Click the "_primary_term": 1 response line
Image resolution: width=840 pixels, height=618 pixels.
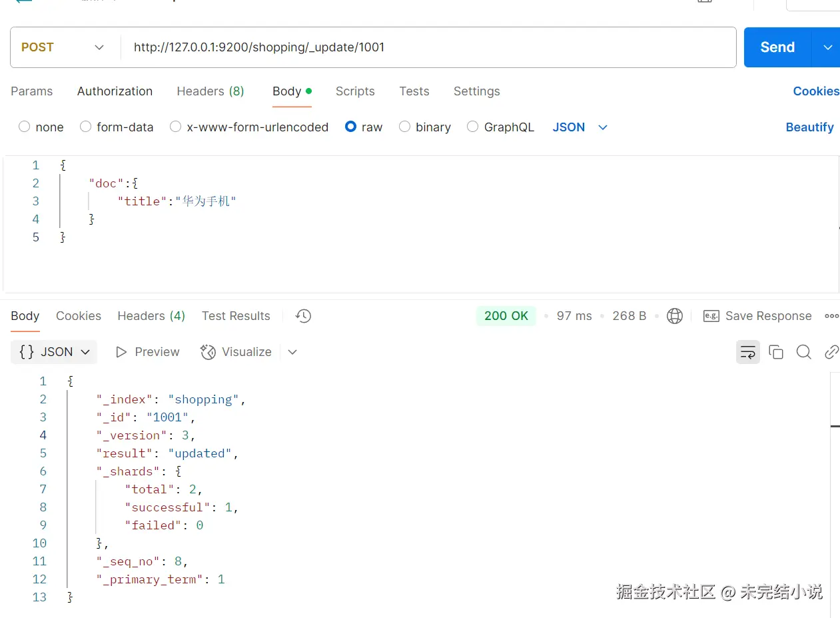click(x=161, y=579)
